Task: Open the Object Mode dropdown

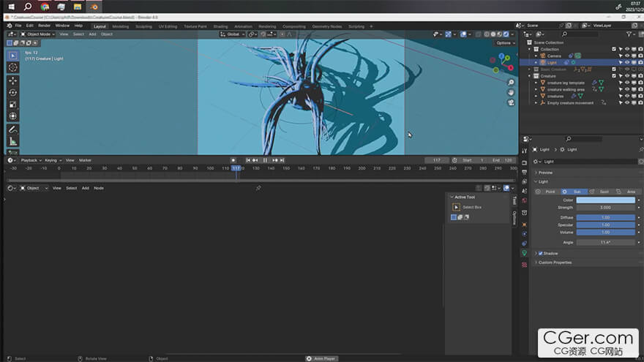Action: tap(38, 34)
